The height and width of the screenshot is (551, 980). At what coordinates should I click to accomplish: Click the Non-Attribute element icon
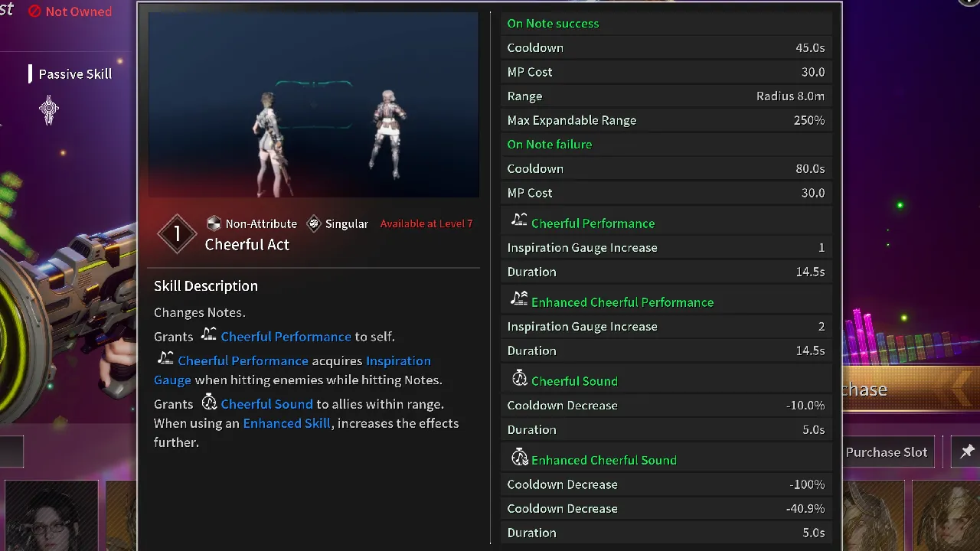tap(214, 223)
